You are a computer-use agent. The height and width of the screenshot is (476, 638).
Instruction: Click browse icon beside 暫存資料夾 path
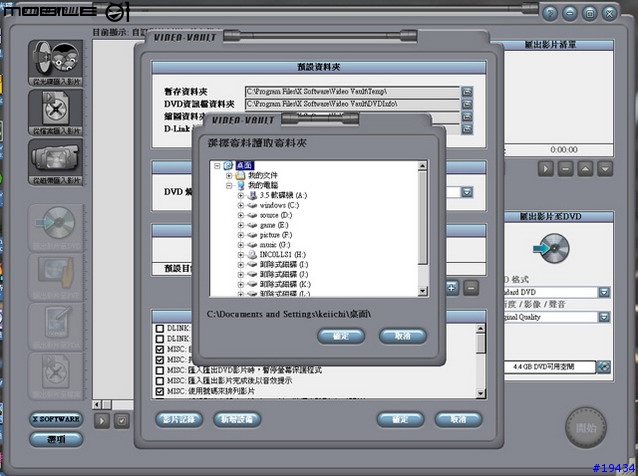(467, 92)
